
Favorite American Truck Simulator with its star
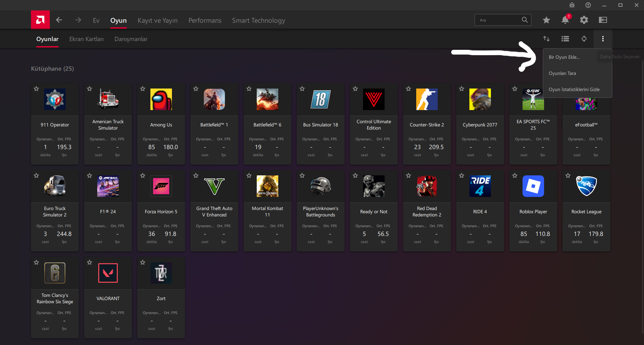[90, 89]
